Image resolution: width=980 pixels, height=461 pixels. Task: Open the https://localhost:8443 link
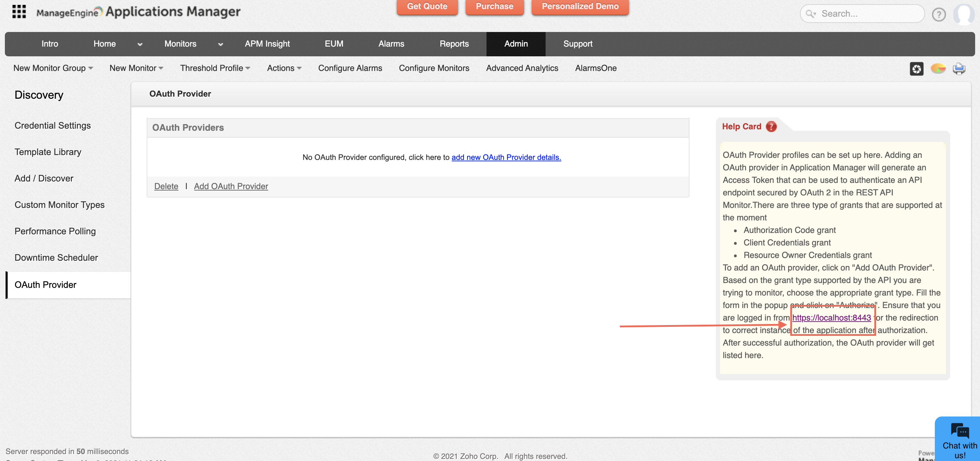click(x=831, y=317)
